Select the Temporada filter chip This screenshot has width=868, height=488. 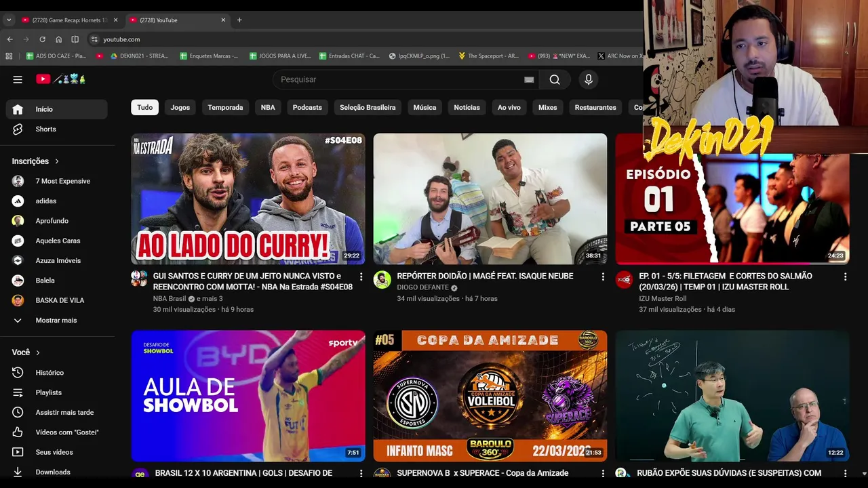(225, 107)
